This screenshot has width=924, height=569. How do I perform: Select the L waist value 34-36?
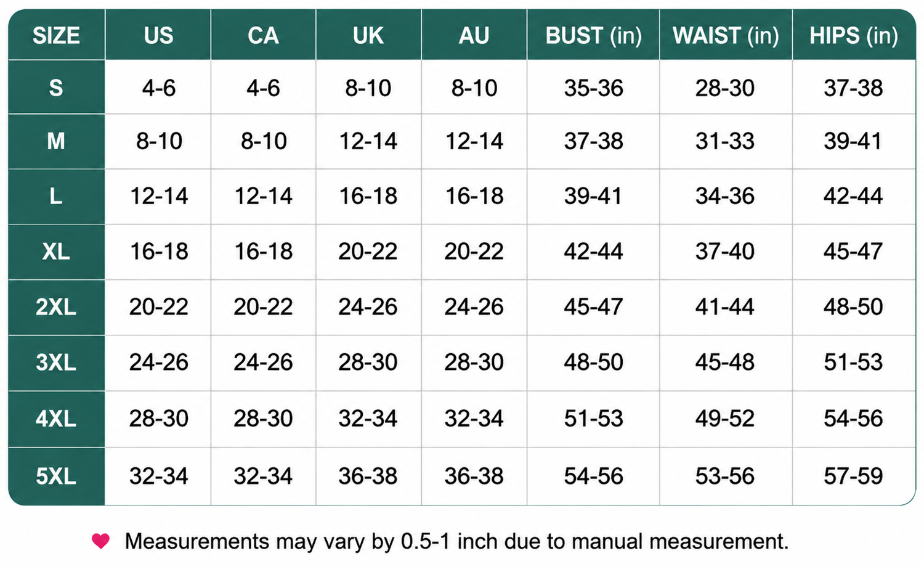[x=726, y=197]
